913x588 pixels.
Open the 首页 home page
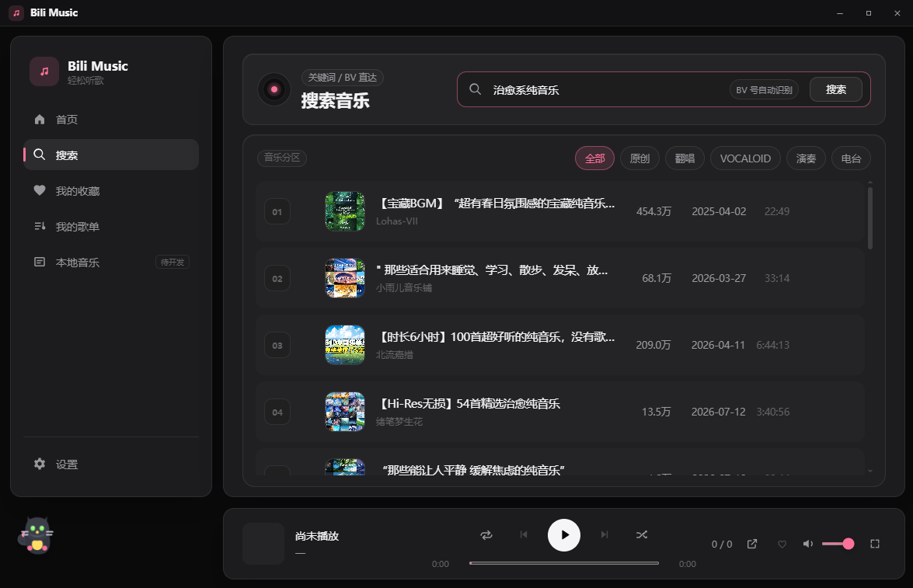[x=110, y=120]
